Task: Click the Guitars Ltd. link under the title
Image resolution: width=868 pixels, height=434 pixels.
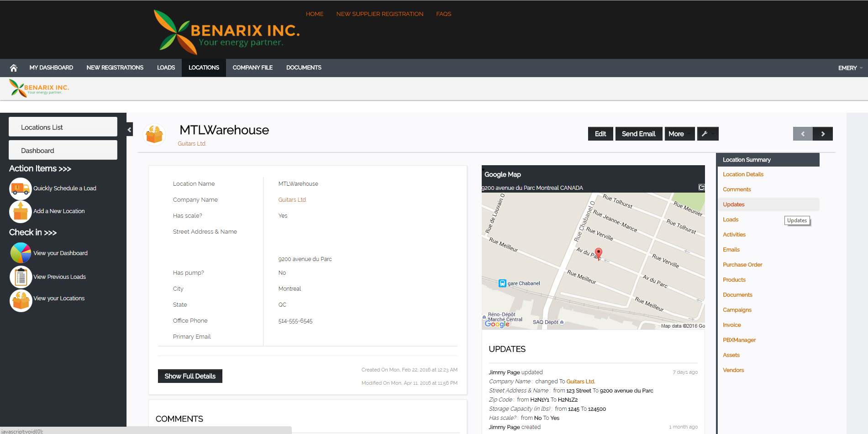Action: pos(192,144)
